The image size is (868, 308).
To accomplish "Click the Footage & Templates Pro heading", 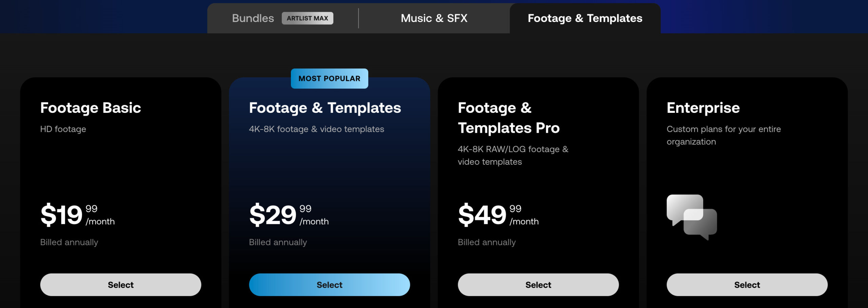I will click(509, 118).
